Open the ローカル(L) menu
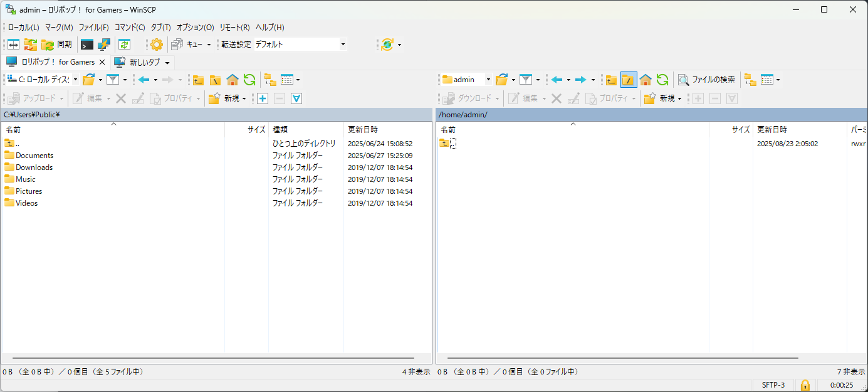The height and width of the screenshot is (392, 868). tap(23, 28)
